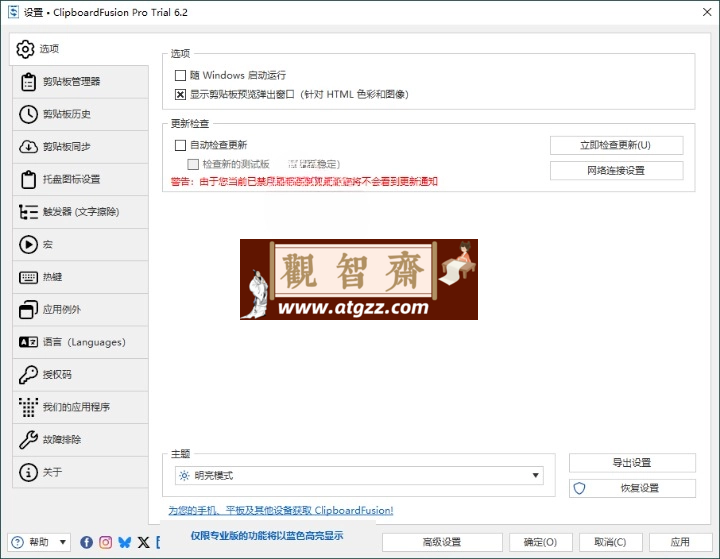Open the 选项 gear icon tab
This screenshot has height=559, width=720.
tap(25, 49)
